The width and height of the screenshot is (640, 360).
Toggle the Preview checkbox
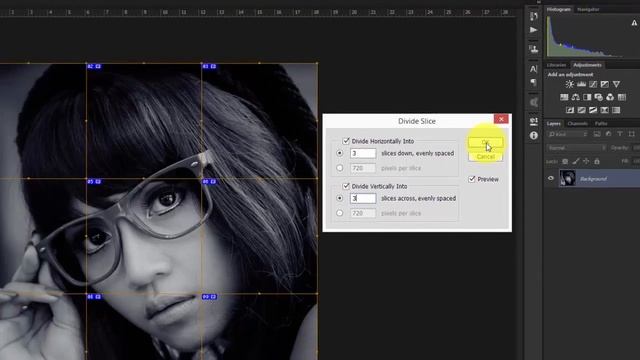(472, 179)
